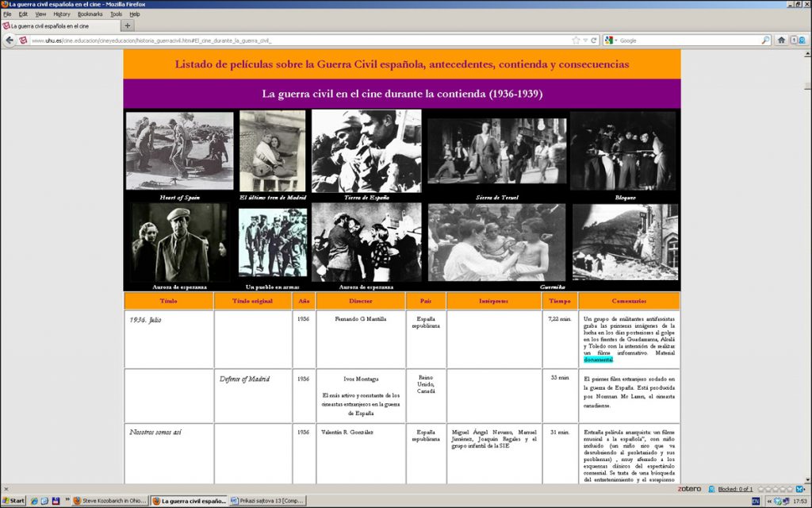Screen dimensions: 812x508
Task: Reload the page with the refresh icon
Action: pos(593,40)
